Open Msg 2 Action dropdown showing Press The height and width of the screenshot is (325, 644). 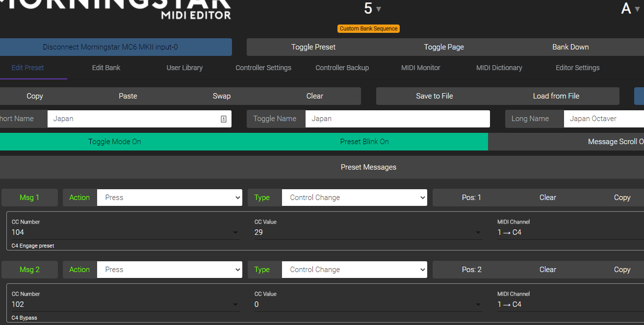click(x=170, y=270)
